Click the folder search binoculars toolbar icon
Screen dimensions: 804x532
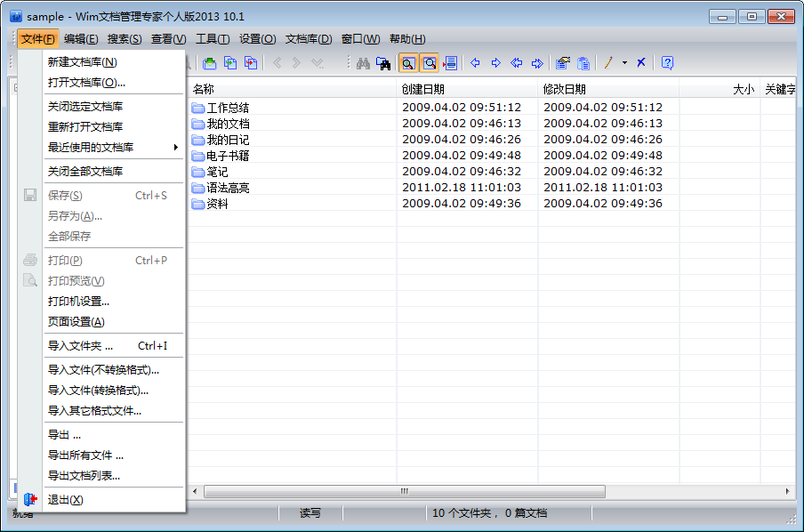pyautogui.click(x=383, y=63)
